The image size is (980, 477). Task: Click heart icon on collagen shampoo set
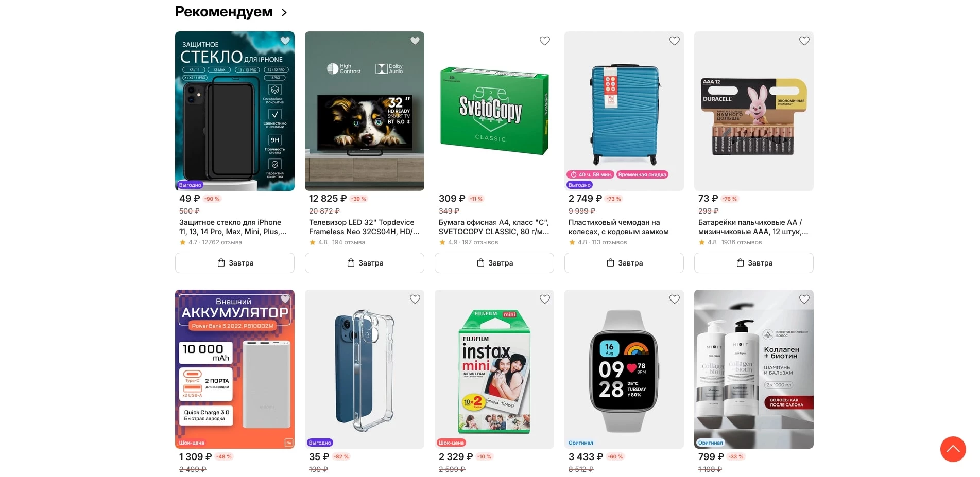point(804,299)
